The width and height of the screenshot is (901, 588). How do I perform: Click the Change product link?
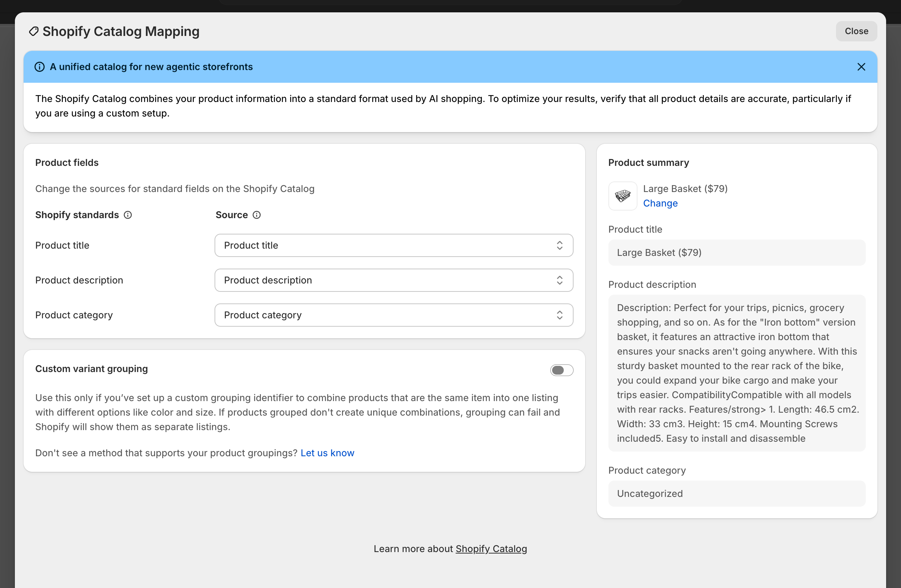tap(660, 203)
